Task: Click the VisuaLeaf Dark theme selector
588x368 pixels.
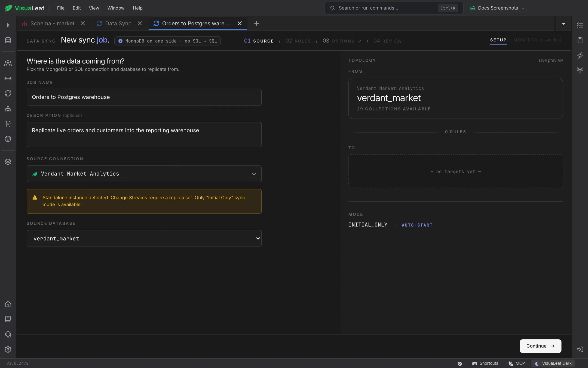Action: [x=553, y=363]
